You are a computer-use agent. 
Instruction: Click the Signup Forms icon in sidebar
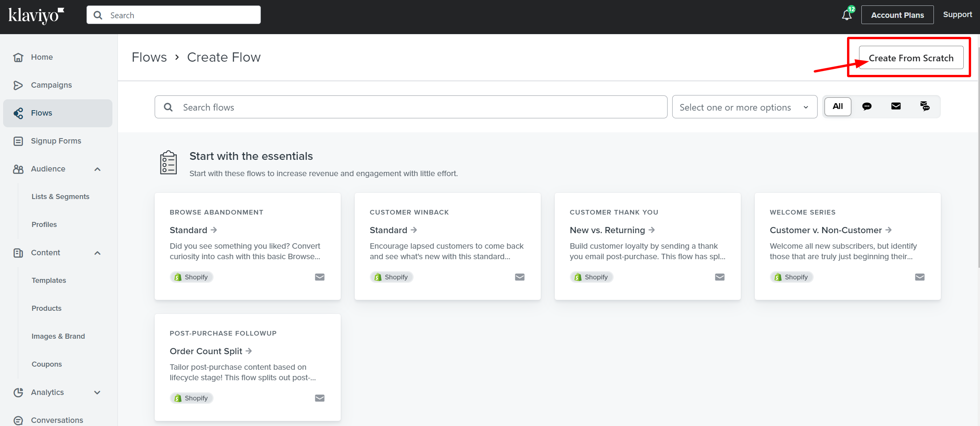tap(18, 141)
